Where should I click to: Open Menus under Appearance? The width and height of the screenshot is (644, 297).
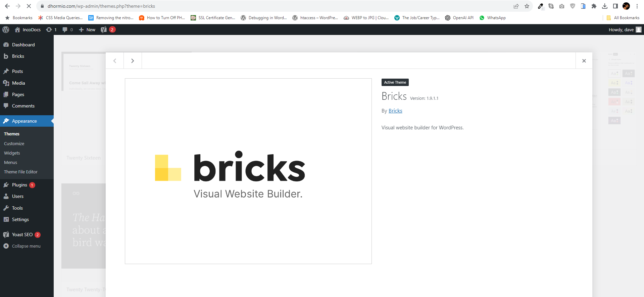10,162
